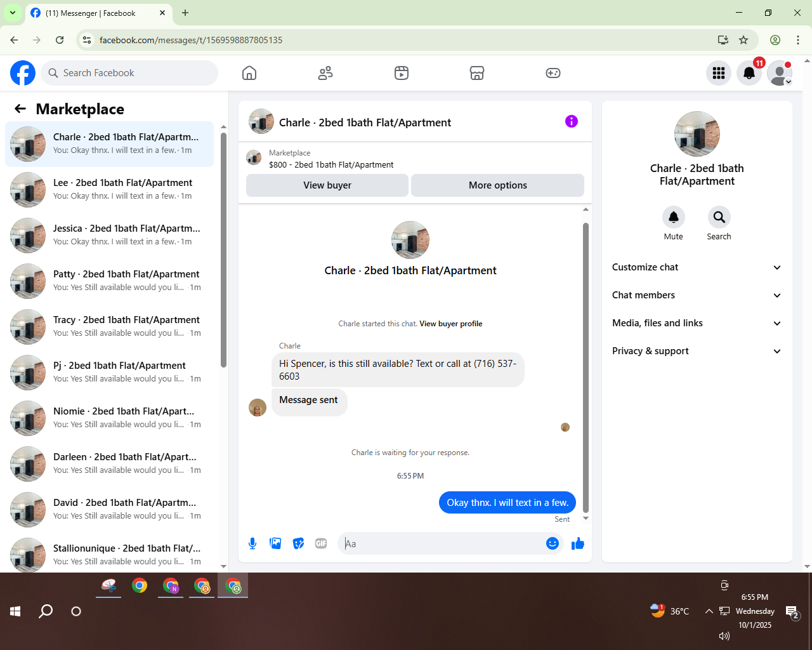This screenshot has width=812, height=650.
Task: Click the Search Facebook field
Action: click(129, 73)
